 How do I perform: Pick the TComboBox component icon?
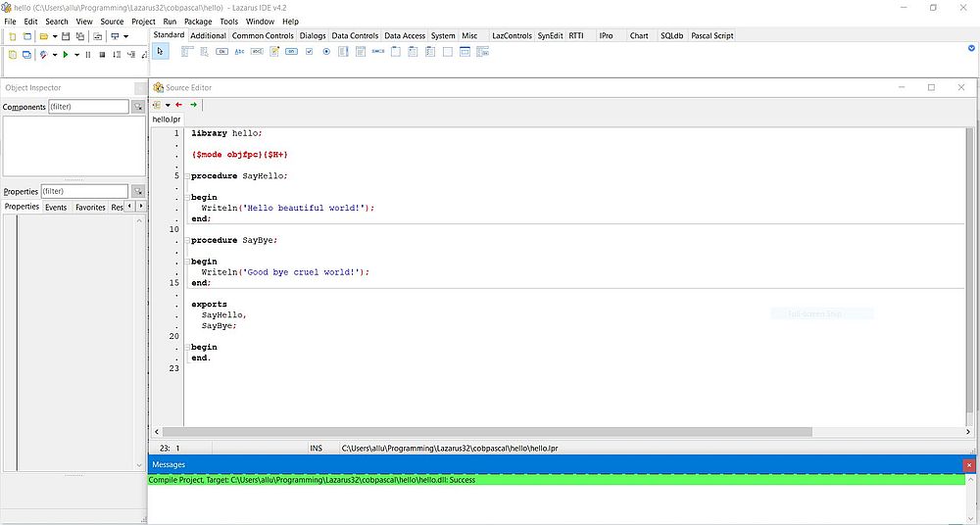[361, 52]
